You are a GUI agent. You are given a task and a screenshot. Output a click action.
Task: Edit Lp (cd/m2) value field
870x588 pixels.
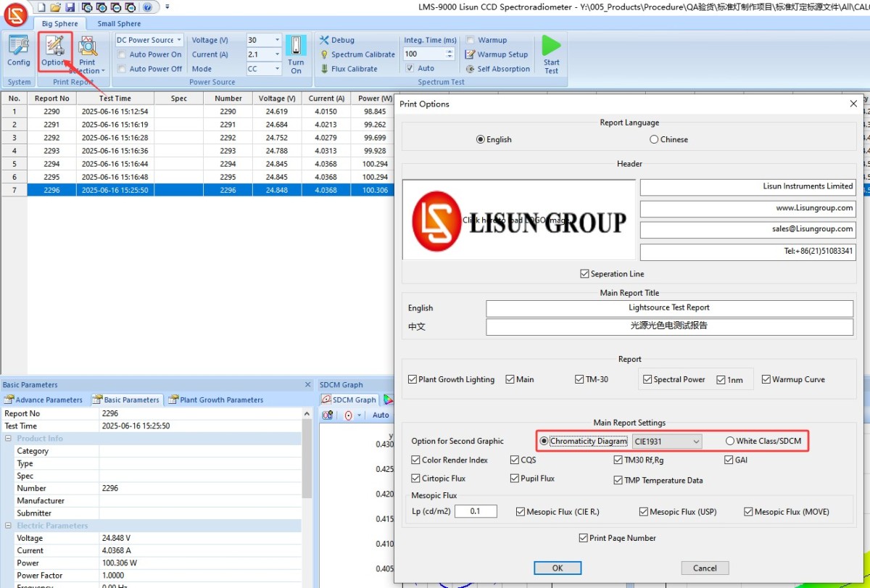(x=476, y=511)
